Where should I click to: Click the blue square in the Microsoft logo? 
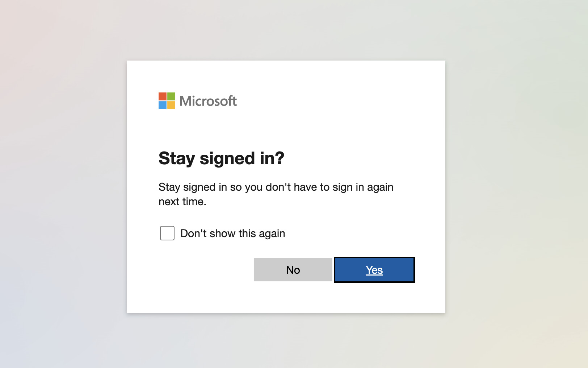tap(162, 106)
